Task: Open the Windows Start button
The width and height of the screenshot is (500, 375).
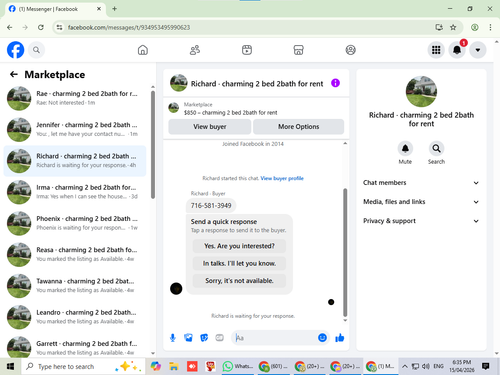Action: pyautogui.click(x=10, y=367)
